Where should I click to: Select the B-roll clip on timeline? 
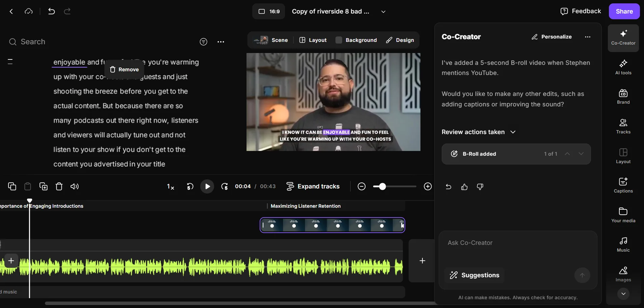(332, 225)
